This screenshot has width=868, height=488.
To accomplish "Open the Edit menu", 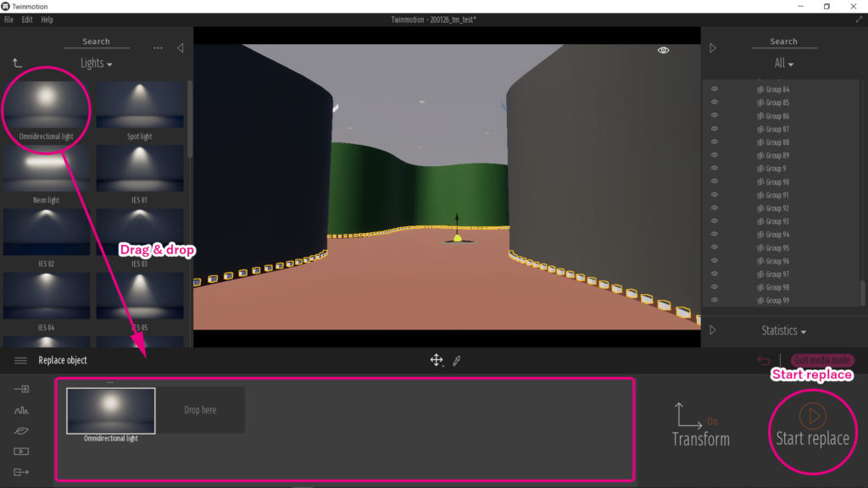I will [26, 19].
